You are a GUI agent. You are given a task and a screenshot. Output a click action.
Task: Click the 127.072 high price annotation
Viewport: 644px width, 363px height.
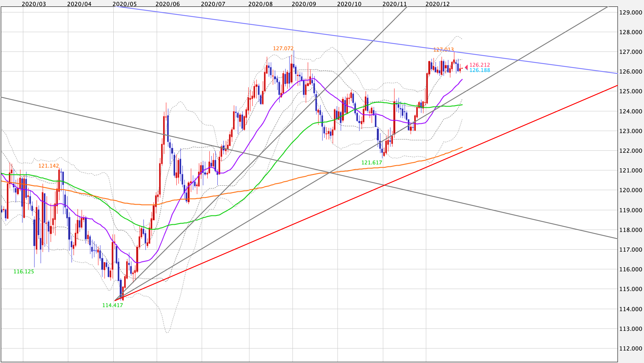283,48
